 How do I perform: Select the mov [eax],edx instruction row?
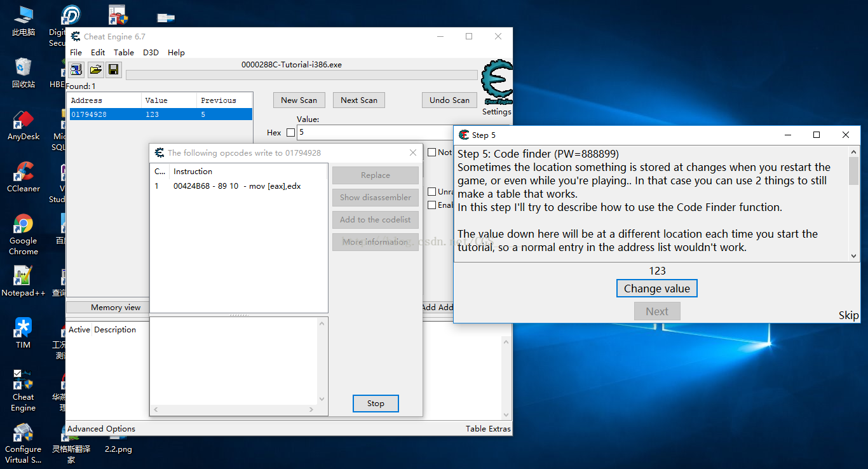click(239, 186)
